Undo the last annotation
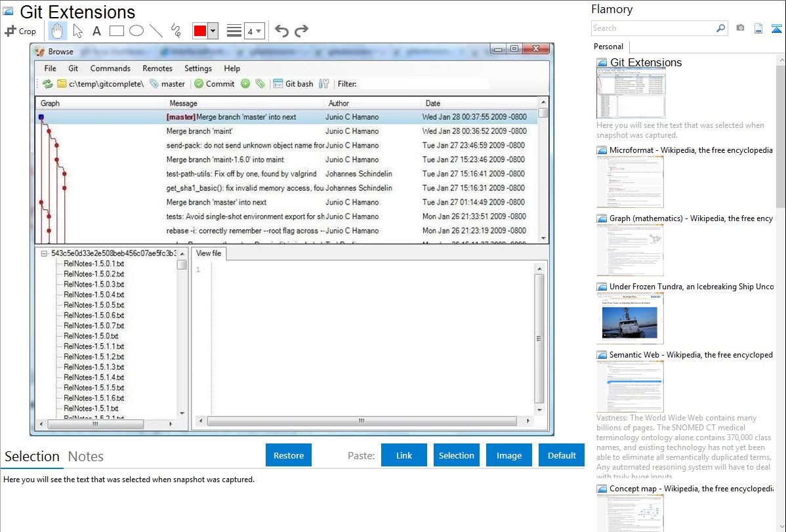Screen dimensions: 786x532 [x=281, y=31]
